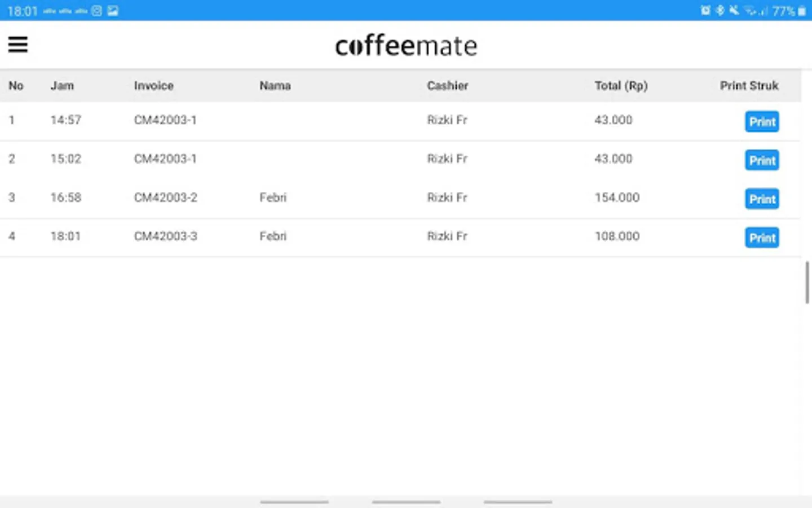Tap the center navigation bar gesture handle
This screenshot has width=812, height=508.
[x=406, y=502]
